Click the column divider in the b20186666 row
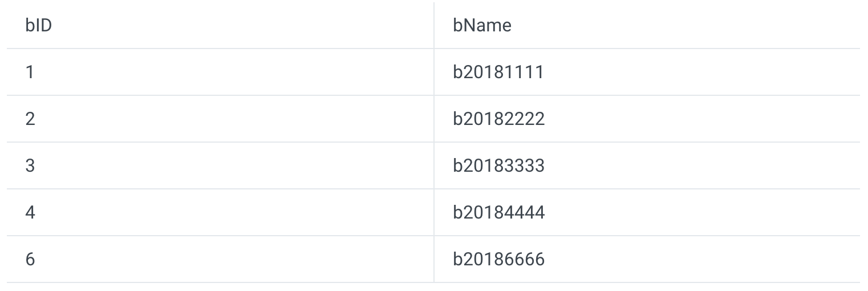 pos(434,260)
